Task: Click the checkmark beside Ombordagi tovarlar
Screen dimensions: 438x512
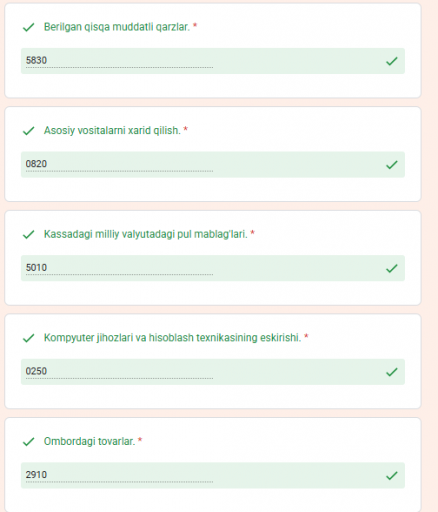Action: click(x=29, y=442)
